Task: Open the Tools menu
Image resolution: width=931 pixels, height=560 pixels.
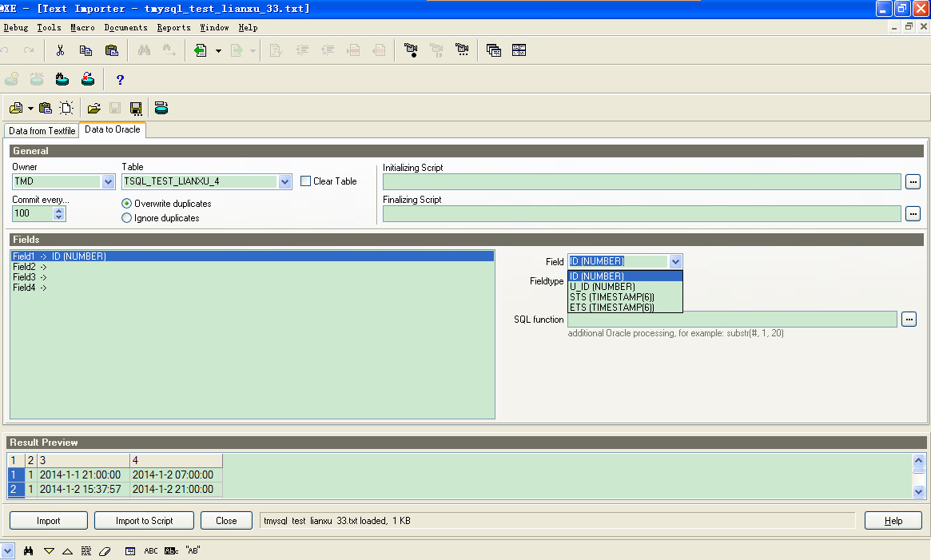Action: (50, 27)
